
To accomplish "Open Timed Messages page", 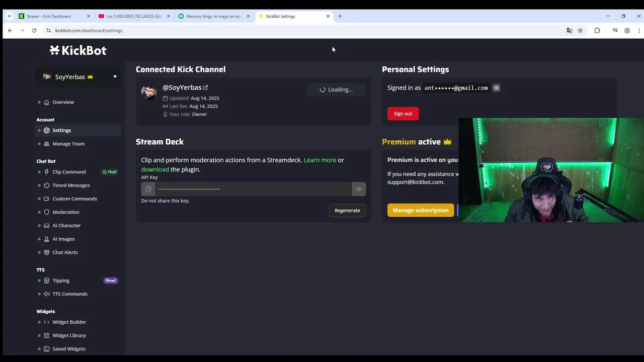I will (x=71, y=185).
